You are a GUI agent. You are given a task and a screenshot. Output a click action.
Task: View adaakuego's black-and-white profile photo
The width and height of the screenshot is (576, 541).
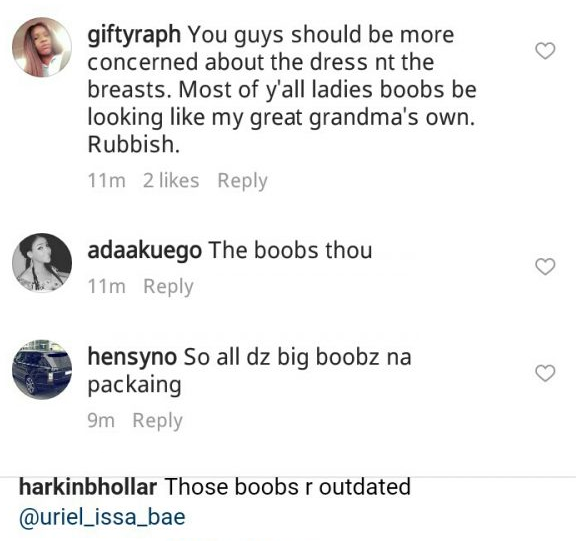point(42,263)
